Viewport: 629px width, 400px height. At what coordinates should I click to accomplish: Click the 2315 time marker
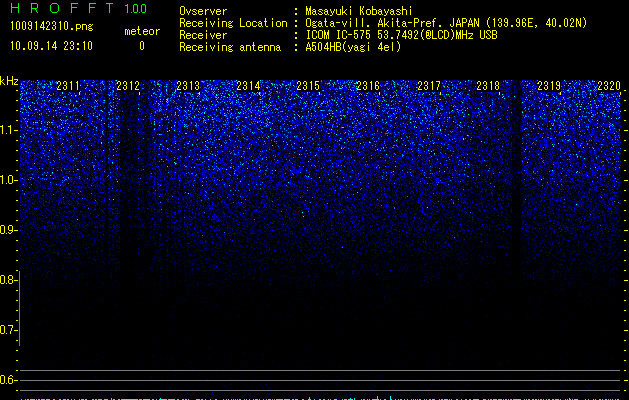coord(308,86)
